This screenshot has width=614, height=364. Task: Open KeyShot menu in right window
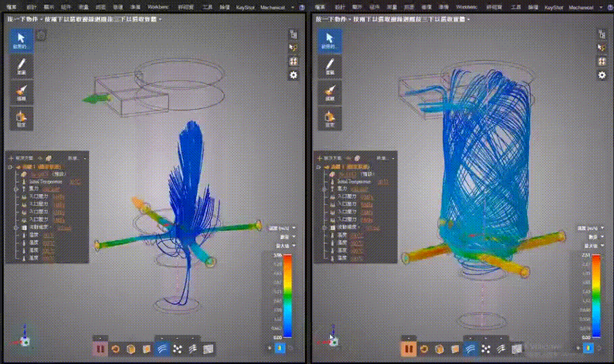pyautogui.click(x=553, y=7)
